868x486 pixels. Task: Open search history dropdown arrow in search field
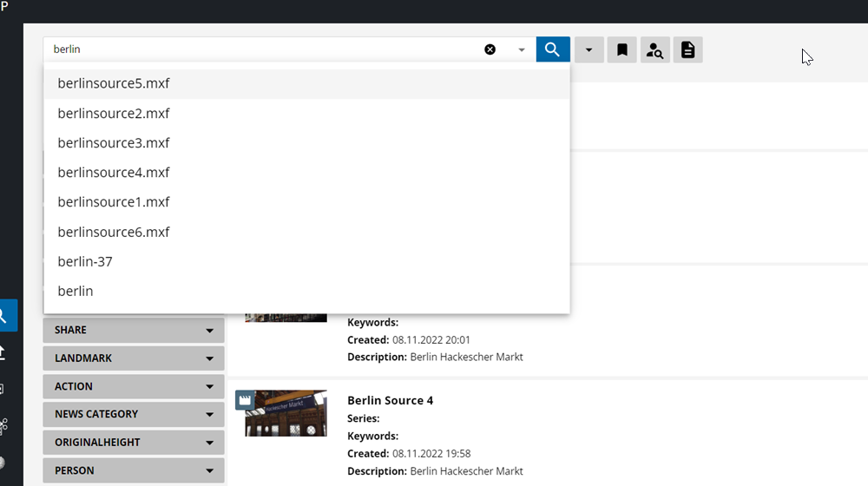coord(522,50)
